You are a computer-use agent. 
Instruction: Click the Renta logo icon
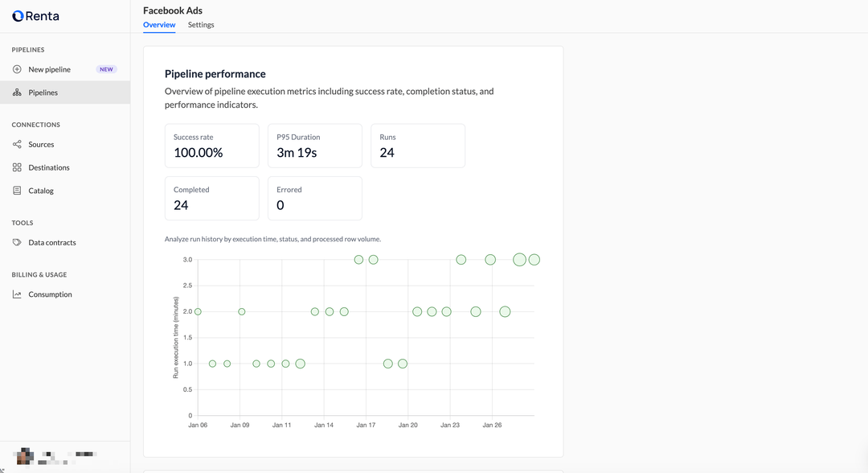pyautogui.click(x=18, y=16)
